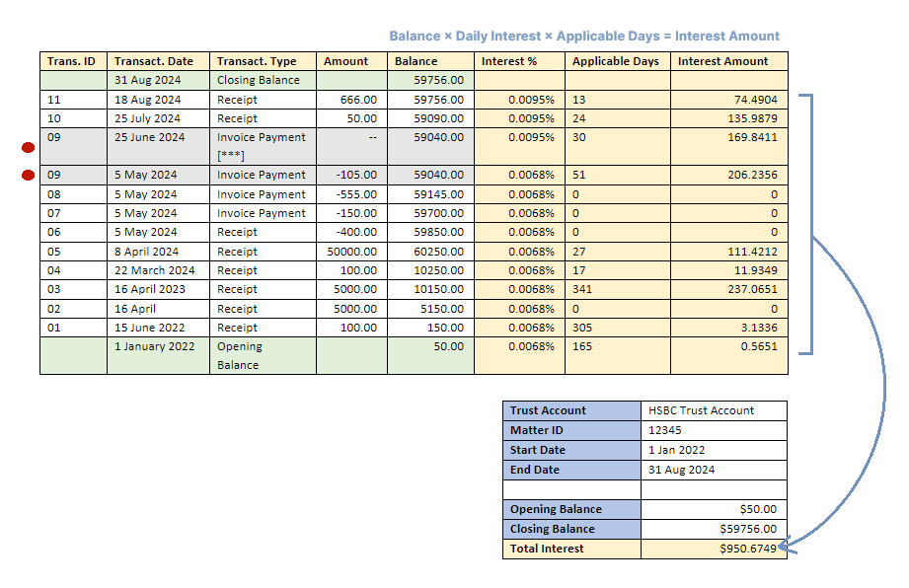Click the 59145.00 balance cell
909x588 pixels.
click(430, 194)
